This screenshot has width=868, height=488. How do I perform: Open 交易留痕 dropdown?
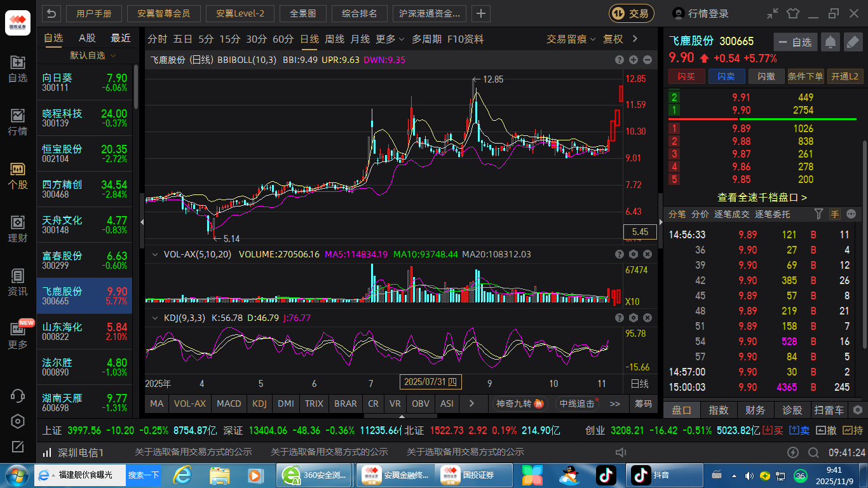[x=571, y=39]
